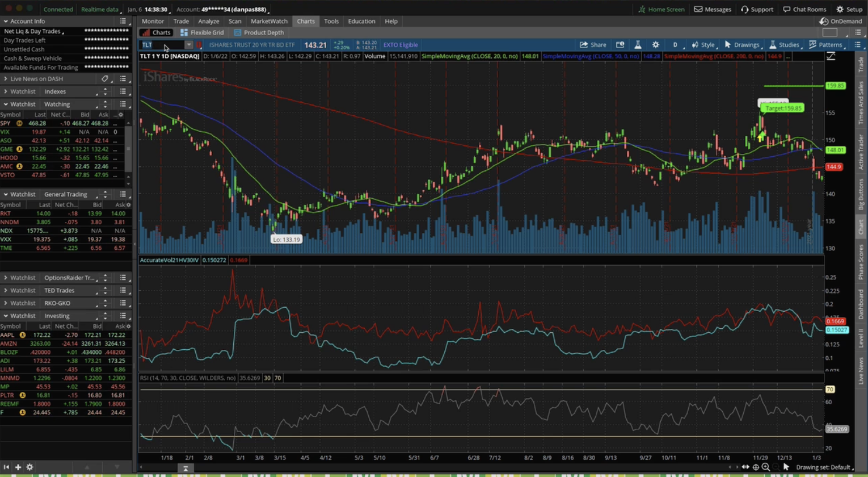Open the Dashboard side tab
Viewport: 868px width, 477px height.
coord(861,306)
